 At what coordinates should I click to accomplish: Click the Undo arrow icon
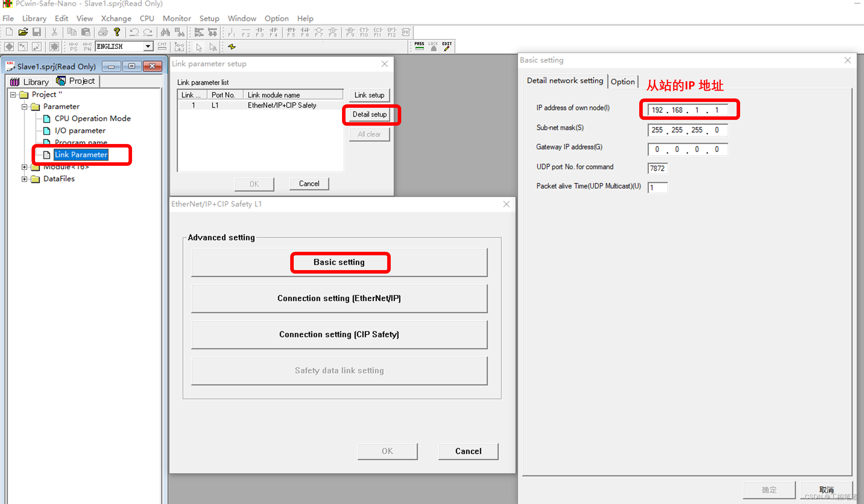point(134,32)
